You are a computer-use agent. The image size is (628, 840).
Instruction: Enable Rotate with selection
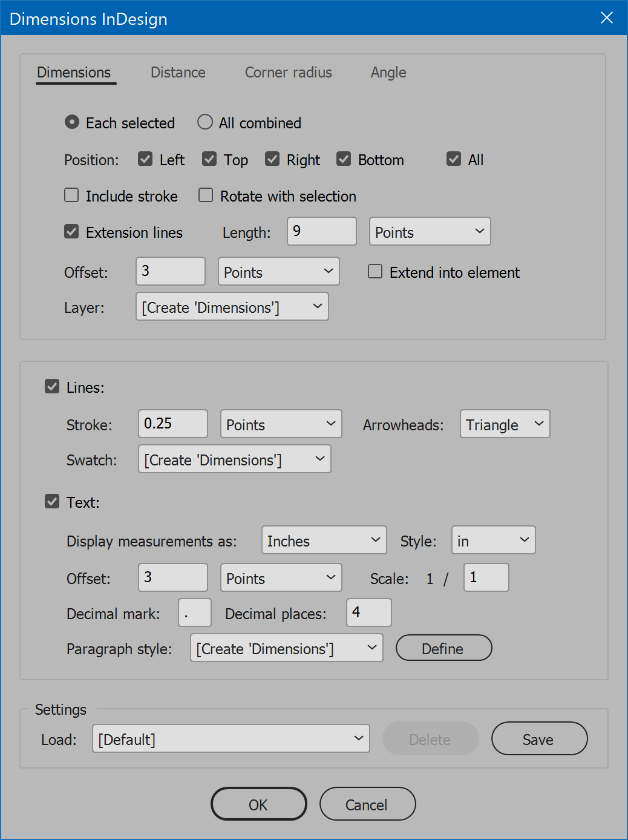pos(206,195)
